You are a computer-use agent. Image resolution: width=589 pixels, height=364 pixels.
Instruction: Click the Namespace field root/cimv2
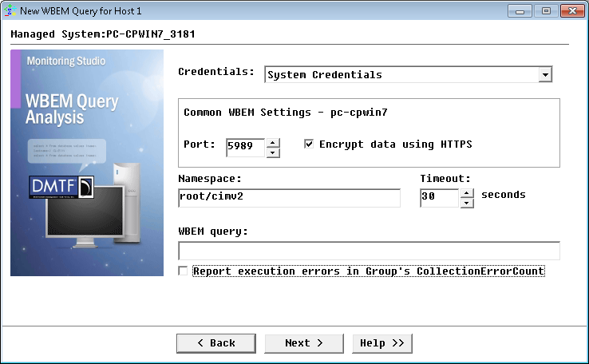coord(289,198)
